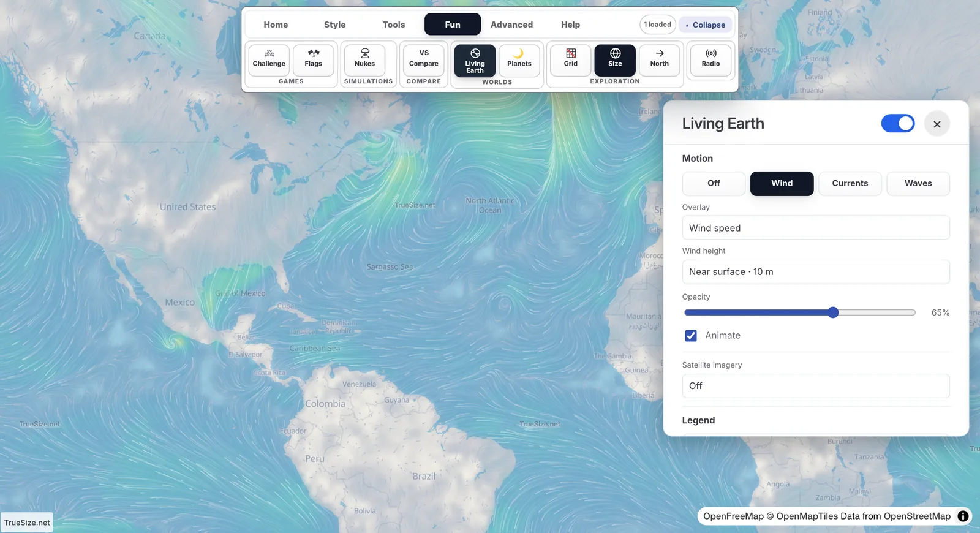Open the Help tab
Viewport: 980px width, 533px height.
click(x=570, y=25)
